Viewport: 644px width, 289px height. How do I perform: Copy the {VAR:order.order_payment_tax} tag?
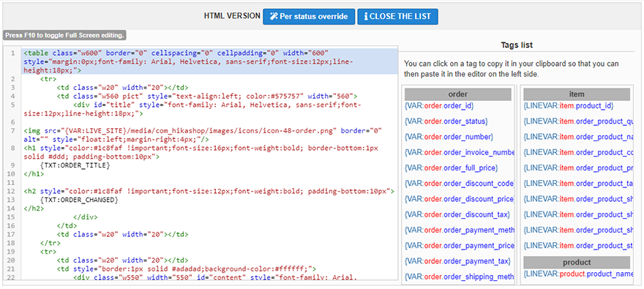457,261
